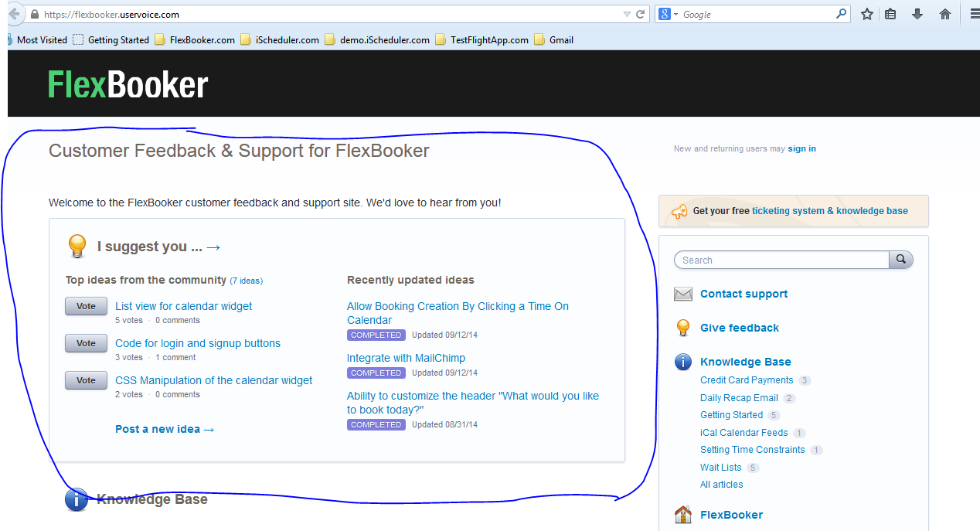
Task: Click the sign in link
Action: (x=801, y=148)
